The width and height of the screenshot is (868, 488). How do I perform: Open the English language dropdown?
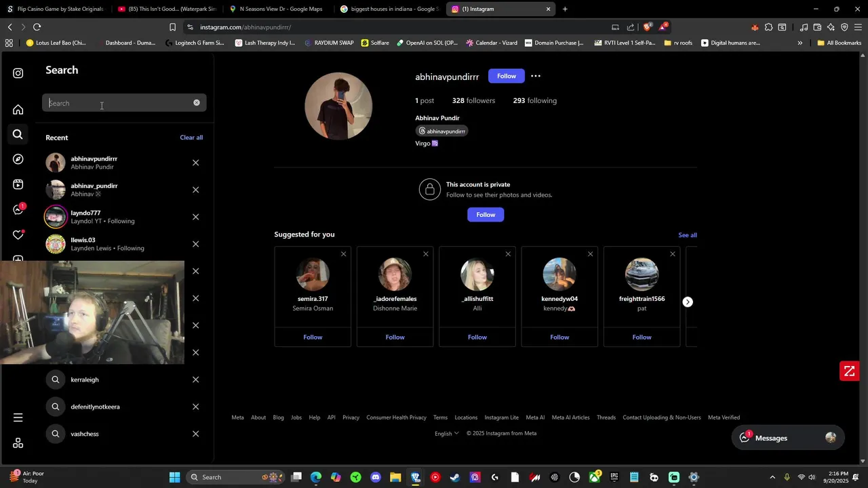(447, 433)
